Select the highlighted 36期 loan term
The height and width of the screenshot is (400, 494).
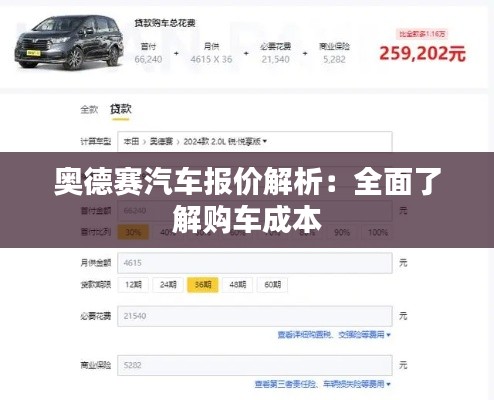[x=203, y=285]
